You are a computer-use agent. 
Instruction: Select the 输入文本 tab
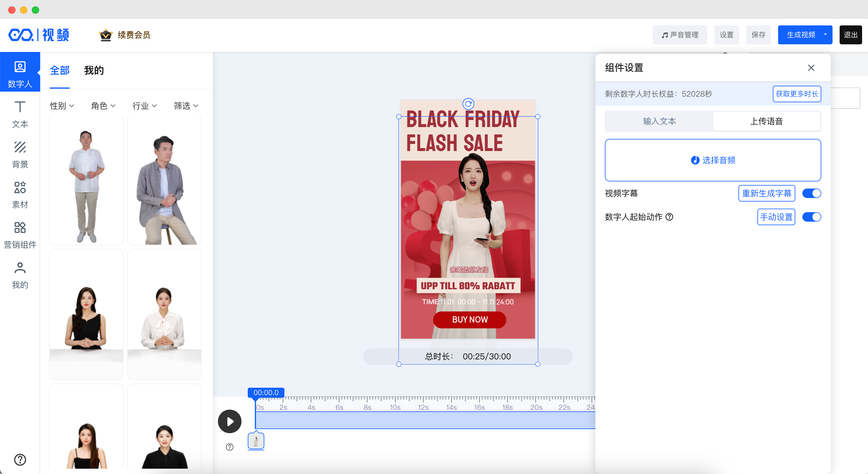659,121
